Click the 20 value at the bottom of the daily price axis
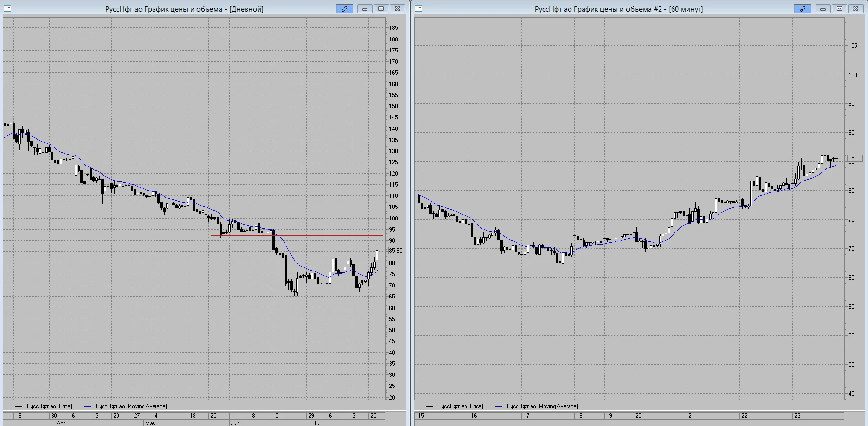The image size is (868, 426). tap(392, 398)
